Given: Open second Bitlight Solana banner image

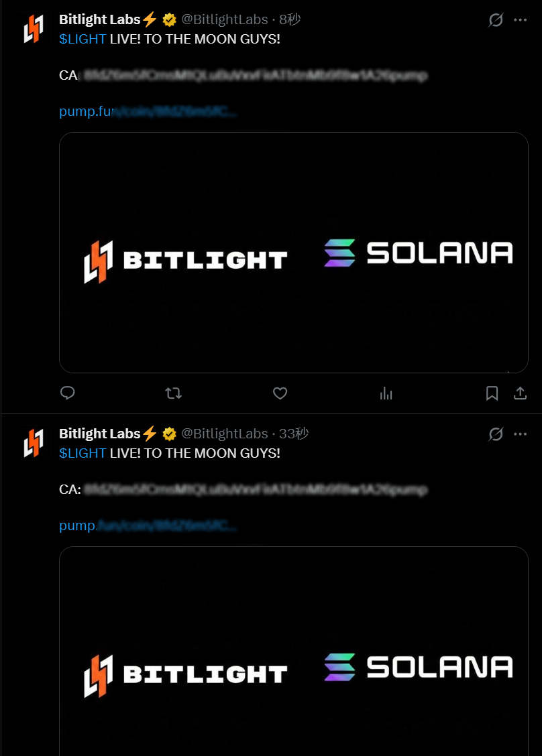Looking at the screenshot, I should point(293,651).
